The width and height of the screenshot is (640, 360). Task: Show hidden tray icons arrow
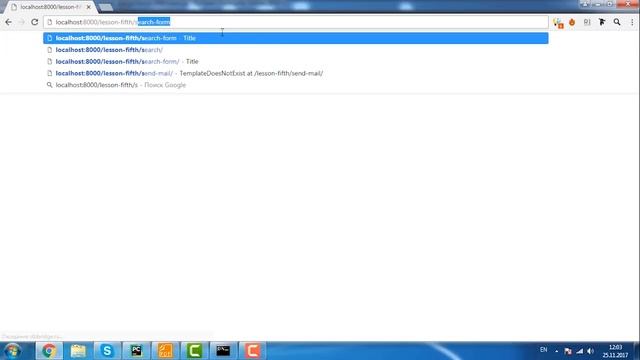click(556, 351)
